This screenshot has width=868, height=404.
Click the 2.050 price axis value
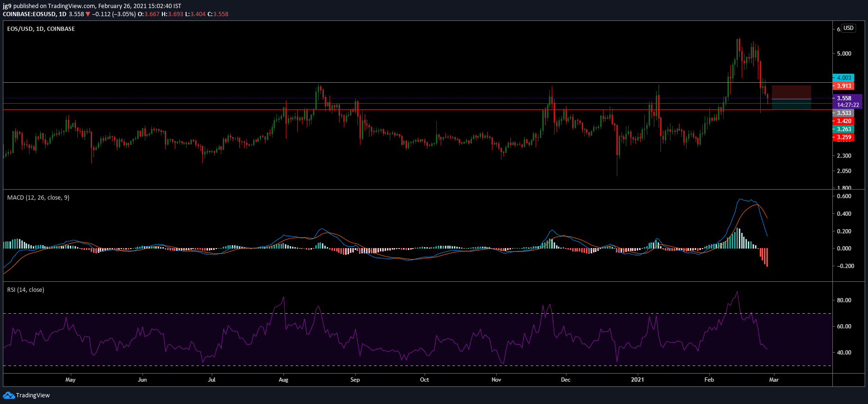coord(844,171)
